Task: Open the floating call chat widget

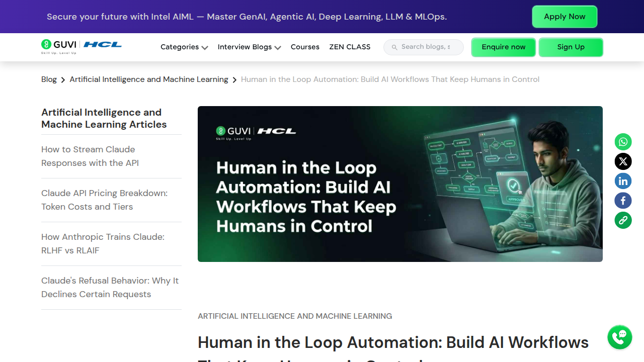Action: 619,337
